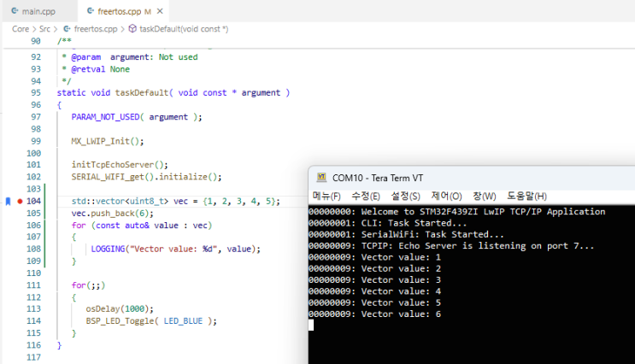This screenshot has width=635, height=364.
Task: Click osDelay(1000) on line 113
Action: (120, 309)
